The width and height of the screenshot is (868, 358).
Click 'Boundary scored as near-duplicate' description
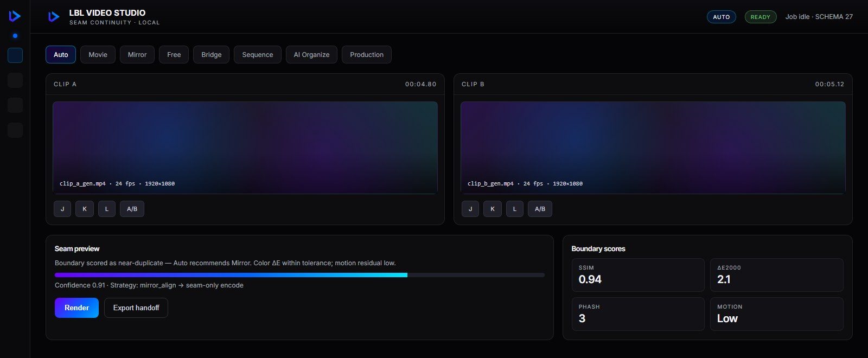(x=225, y=263)
